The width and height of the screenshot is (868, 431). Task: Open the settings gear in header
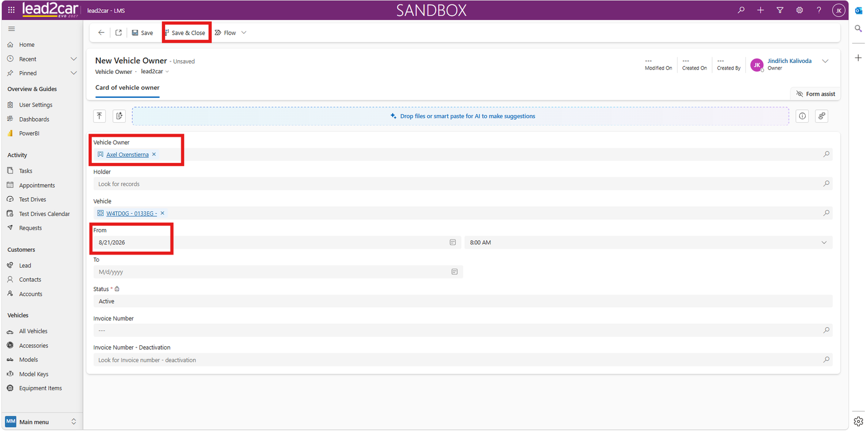pyautogui.click(x=800, y=10)
